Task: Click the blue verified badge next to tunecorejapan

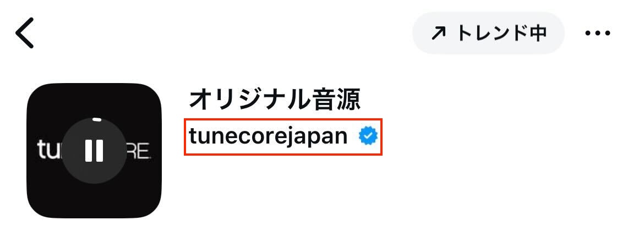Action: pos(368,136)
